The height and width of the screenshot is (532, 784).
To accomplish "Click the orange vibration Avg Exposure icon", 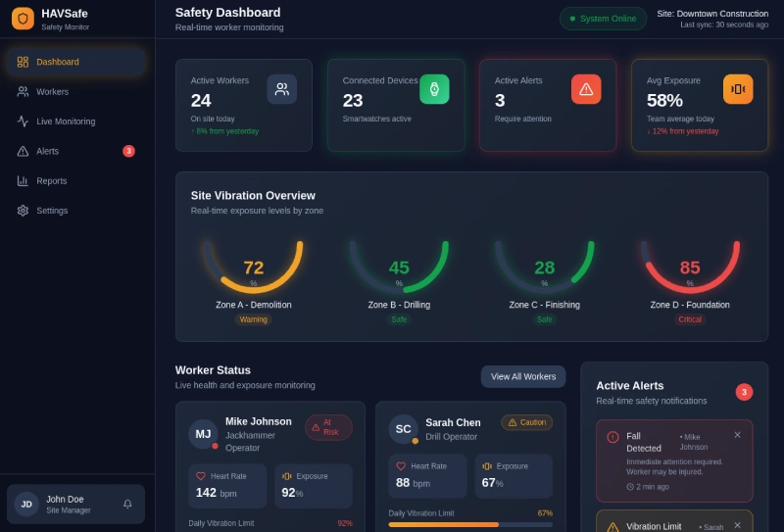I will [738, 89].
